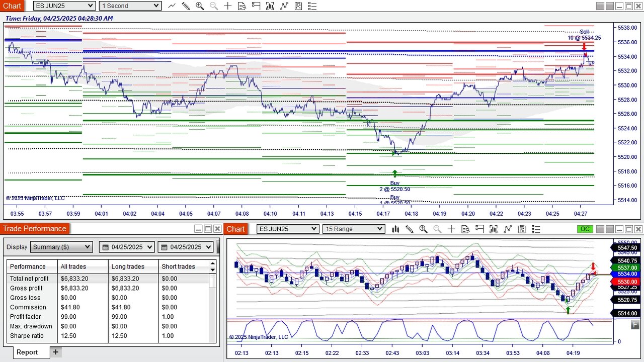Enable crosshair cursor in bottom chart
Viewport: 644px width, 362px height.
click(451, 229)
